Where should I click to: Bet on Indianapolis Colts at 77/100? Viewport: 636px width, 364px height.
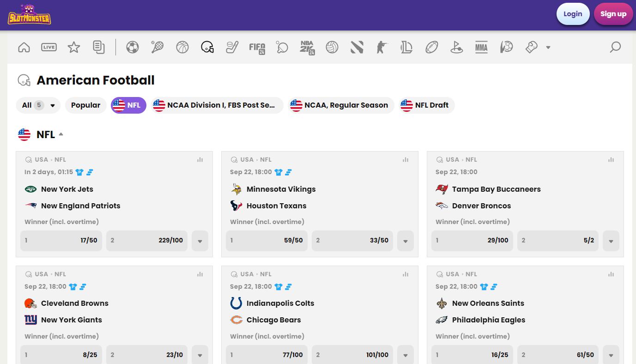[267, 355]
